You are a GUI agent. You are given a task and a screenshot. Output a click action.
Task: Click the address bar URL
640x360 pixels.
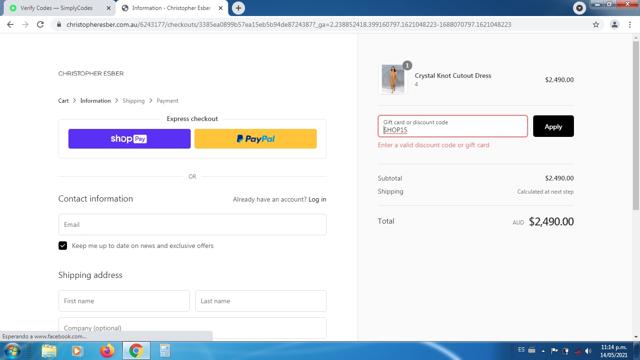(289, 24)
